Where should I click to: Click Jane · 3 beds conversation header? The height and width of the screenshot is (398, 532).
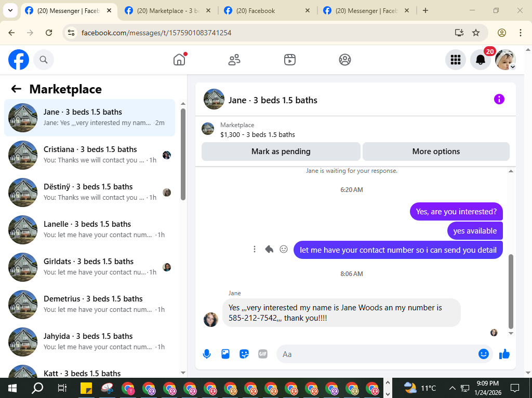tap(273, 100)
